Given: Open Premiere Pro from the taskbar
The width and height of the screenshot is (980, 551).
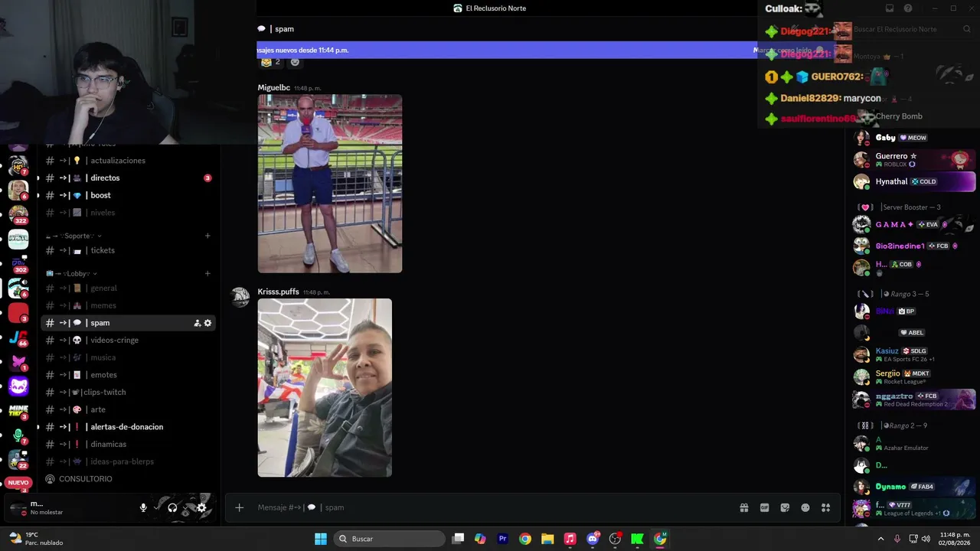Looking at the screenshot, I should [x=503, y=539].
